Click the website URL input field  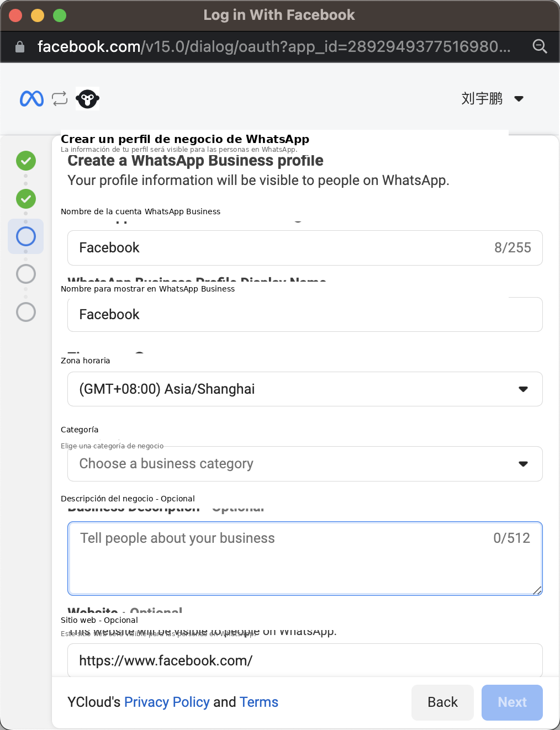pos(305,660)
